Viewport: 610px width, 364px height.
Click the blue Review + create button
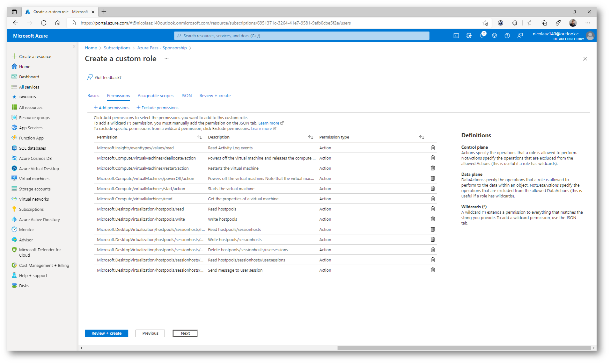pos(107,333)
